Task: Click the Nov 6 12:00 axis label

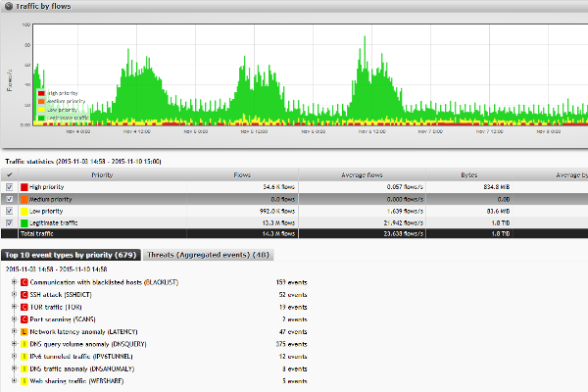Action: [371, 131]
